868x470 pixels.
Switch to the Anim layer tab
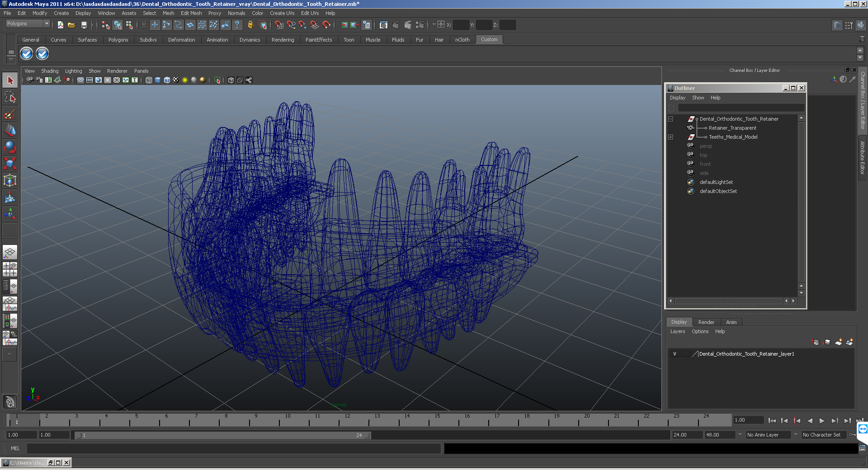coord(731,322)
